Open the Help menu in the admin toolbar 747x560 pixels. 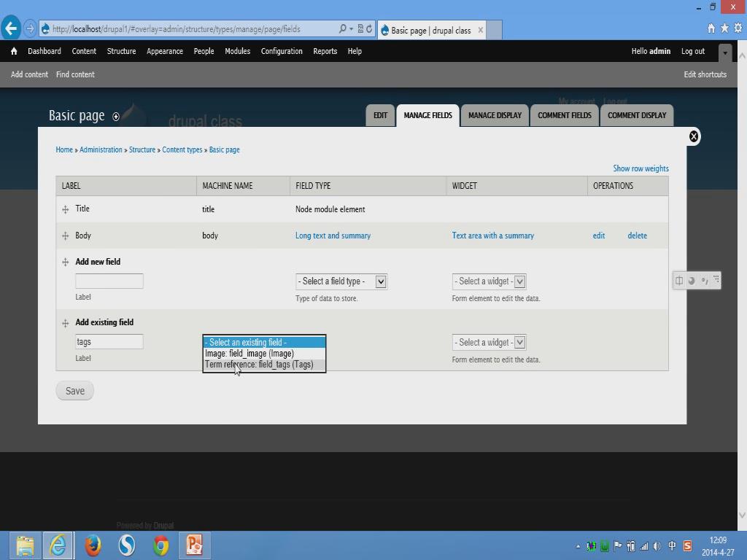(x=355, y=51)
